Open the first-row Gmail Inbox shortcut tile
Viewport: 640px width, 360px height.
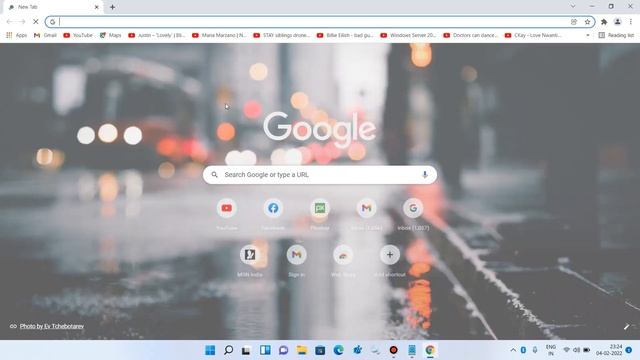(x=366, y=208)
